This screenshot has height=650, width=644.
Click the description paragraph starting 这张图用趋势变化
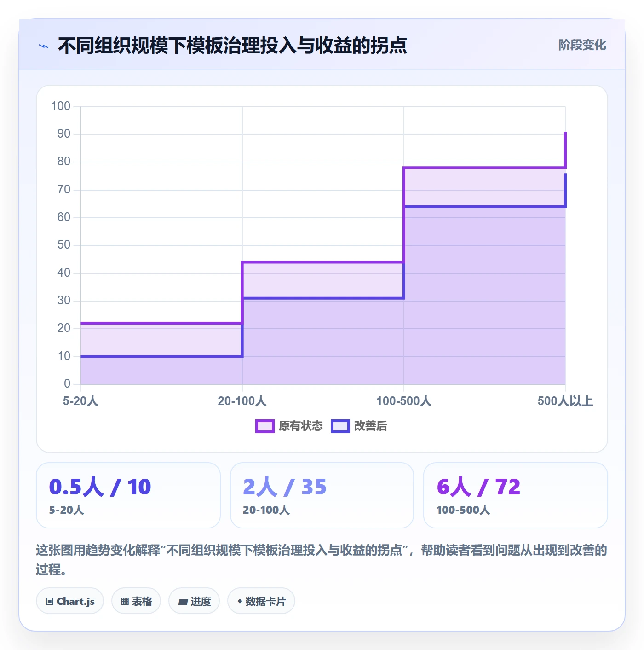(322, 560)
